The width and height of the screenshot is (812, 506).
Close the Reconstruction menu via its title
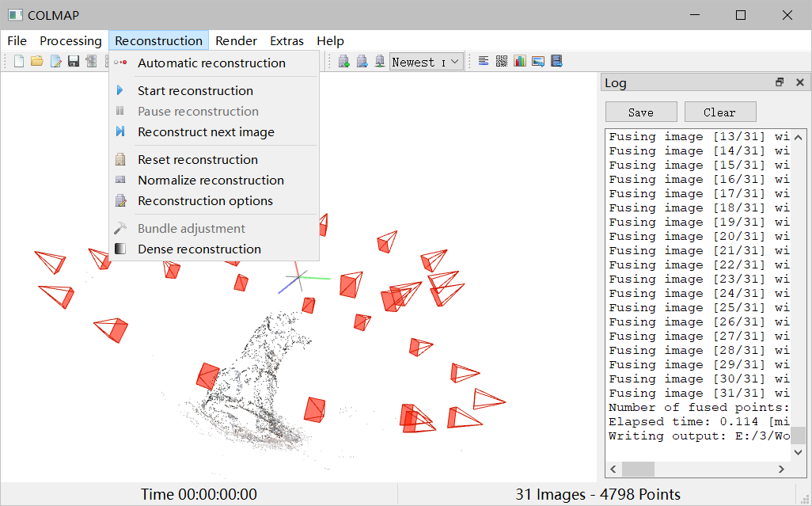pyautogui.click(x=158, y=41)
